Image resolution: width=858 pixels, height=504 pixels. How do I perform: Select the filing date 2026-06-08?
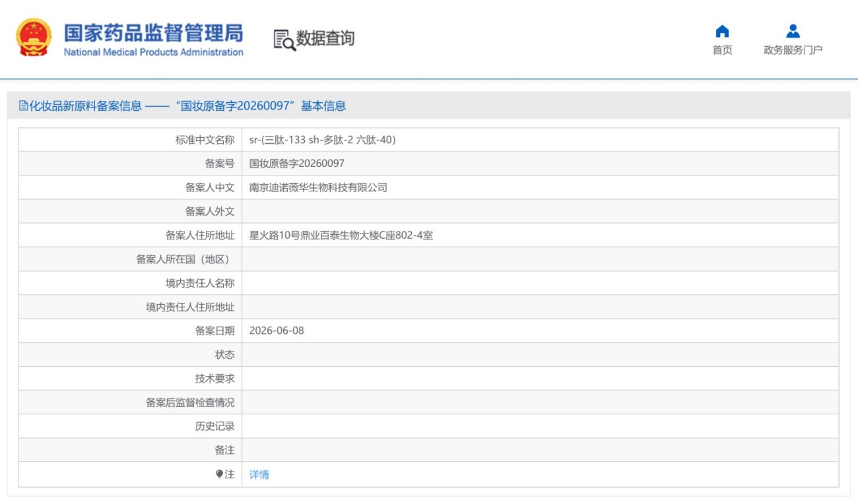tap(277, 331)
